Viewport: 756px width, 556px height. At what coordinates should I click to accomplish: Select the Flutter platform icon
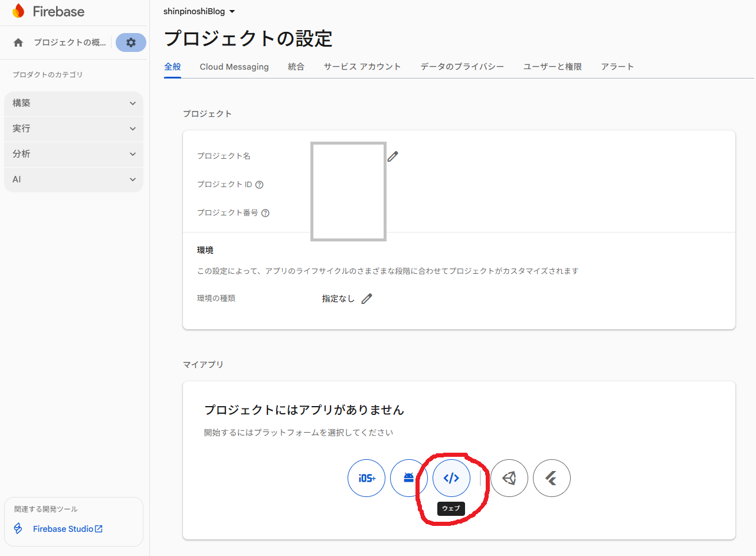pos(551,478)
